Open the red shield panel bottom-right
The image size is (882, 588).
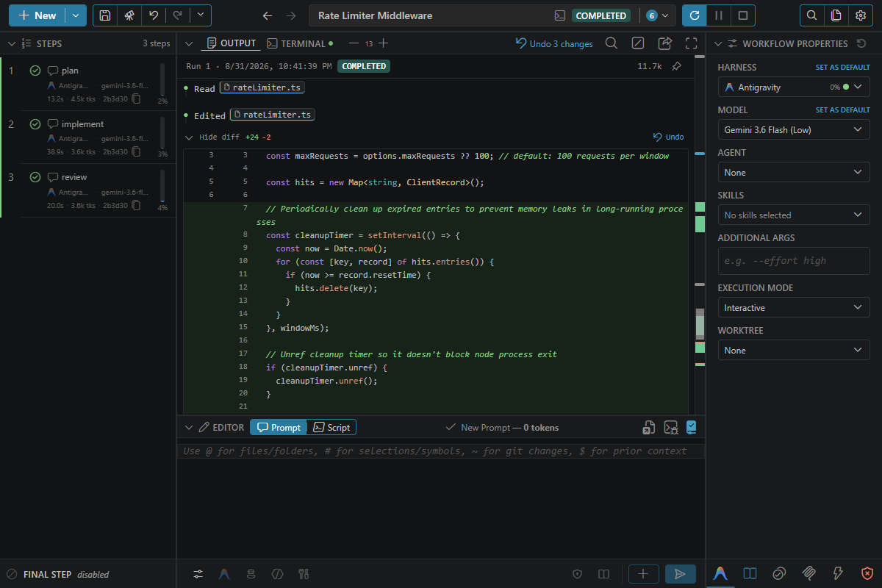(867, 573)
